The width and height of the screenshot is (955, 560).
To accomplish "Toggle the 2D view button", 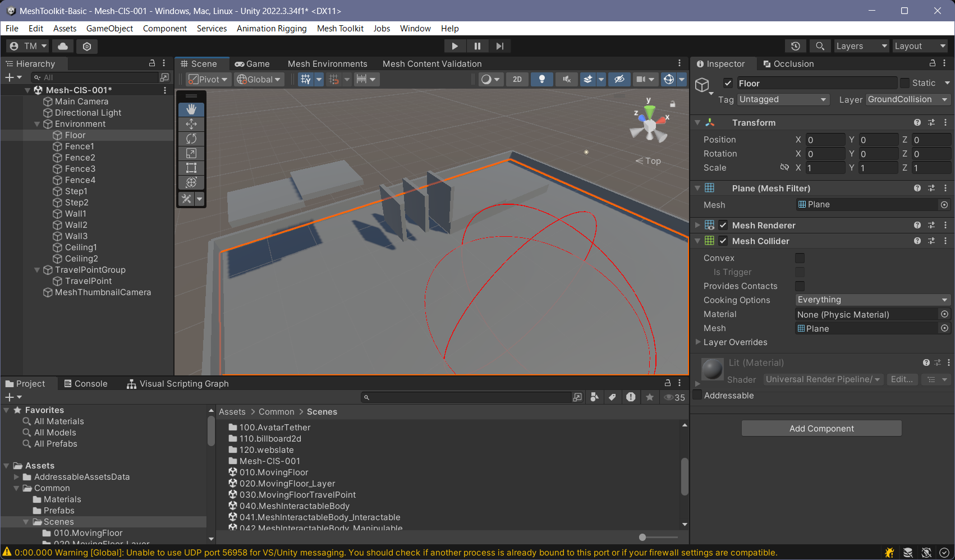I will click(x=517, y=79).
